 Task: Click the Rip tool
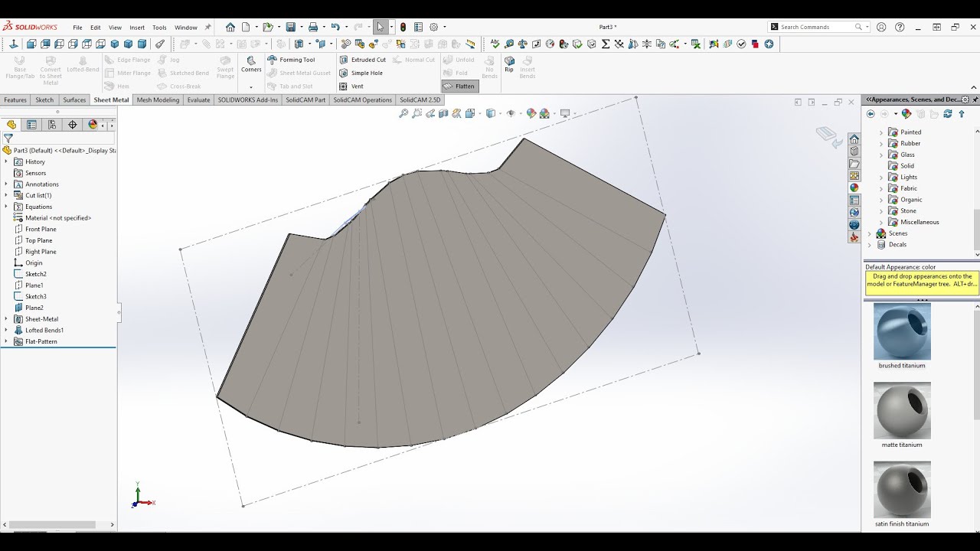pos(509,64)
